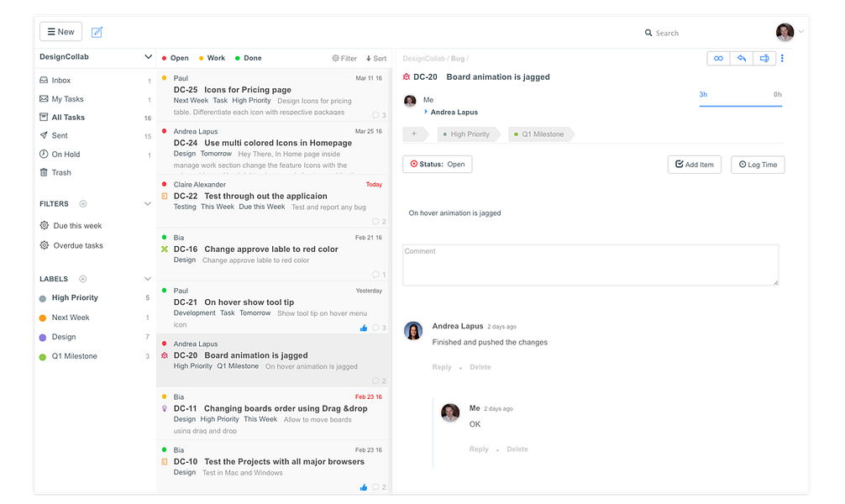Click the Trash bin icon

coord(44,172)
